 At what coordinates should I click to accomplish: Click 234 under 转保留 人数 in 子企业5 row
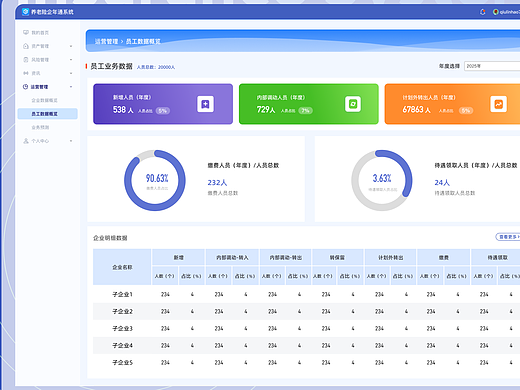click(x=326, y=362)
